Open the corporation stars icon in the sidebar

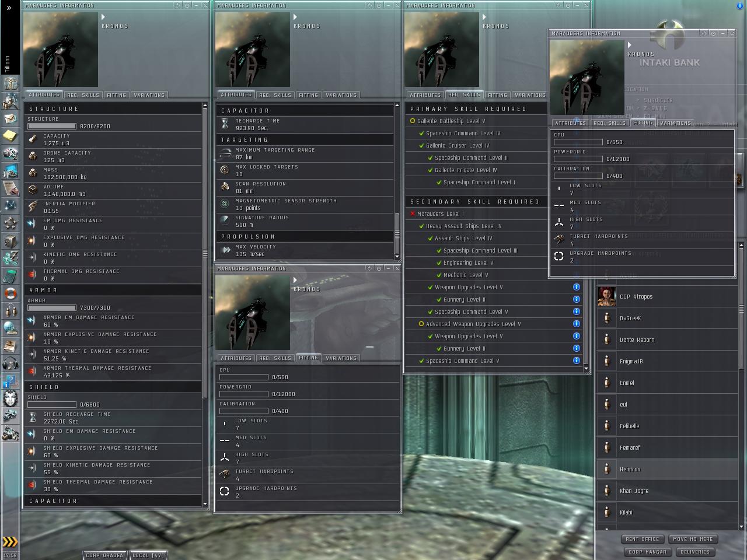point(10,223)
